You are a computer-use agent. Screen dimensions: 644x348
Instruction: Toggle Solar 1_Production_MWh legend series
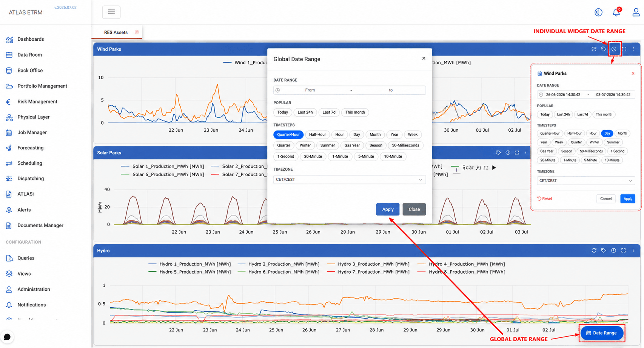[162, 166]
